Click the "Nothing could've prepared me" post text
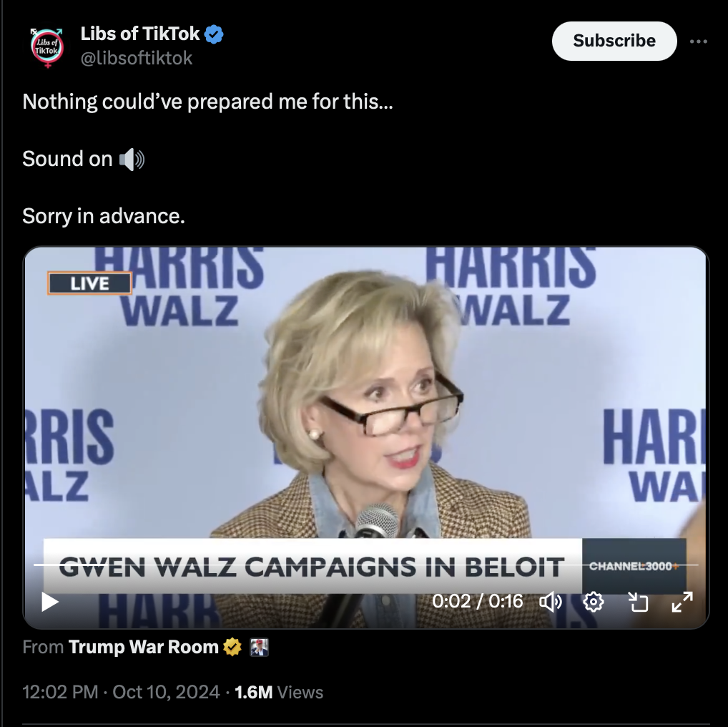The width and height of the screenshot is (728, 727). click(207, 102)
